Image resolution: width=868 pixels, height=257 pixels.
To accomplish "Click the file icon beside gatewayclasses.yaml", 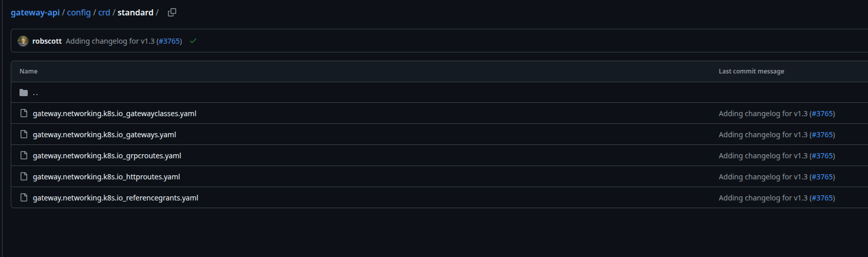I will click(x=24, y=113).
